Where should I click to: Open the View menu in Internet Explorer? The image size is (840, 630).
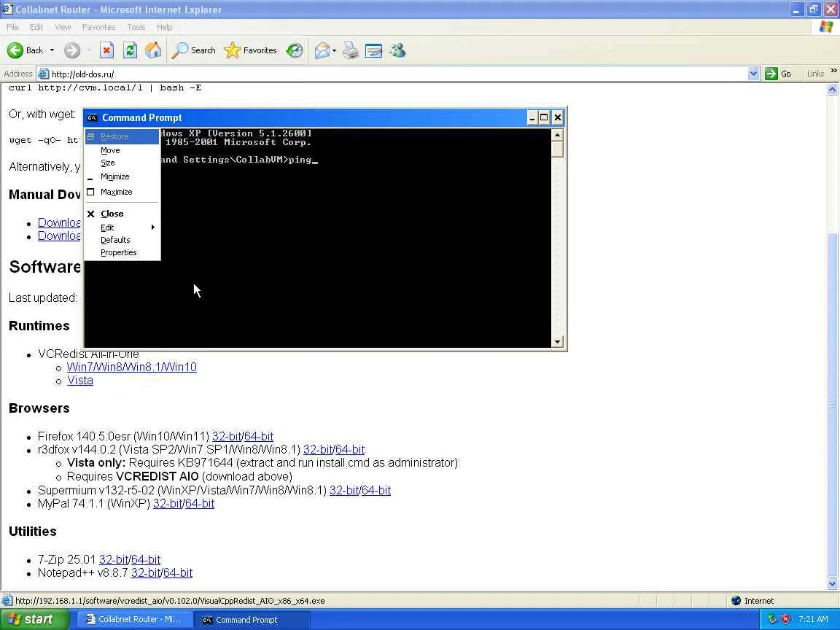pos(63,27)
